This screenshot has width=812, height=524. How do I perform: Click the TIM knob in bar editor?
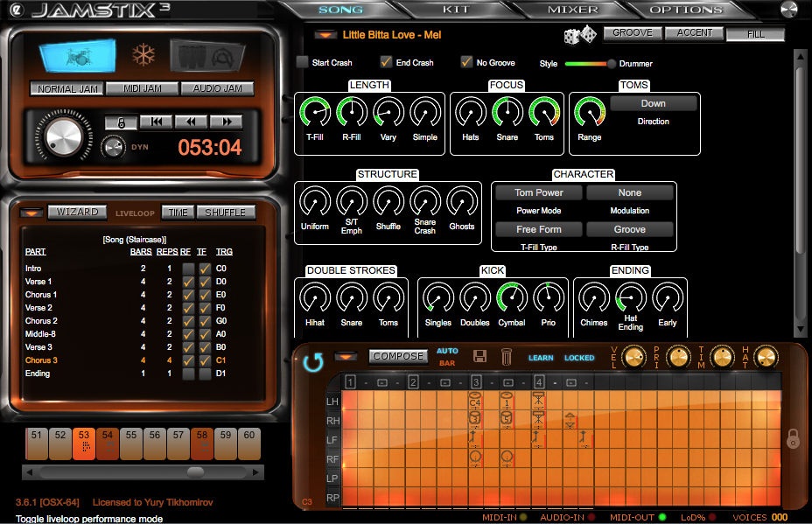coord(723,357)
